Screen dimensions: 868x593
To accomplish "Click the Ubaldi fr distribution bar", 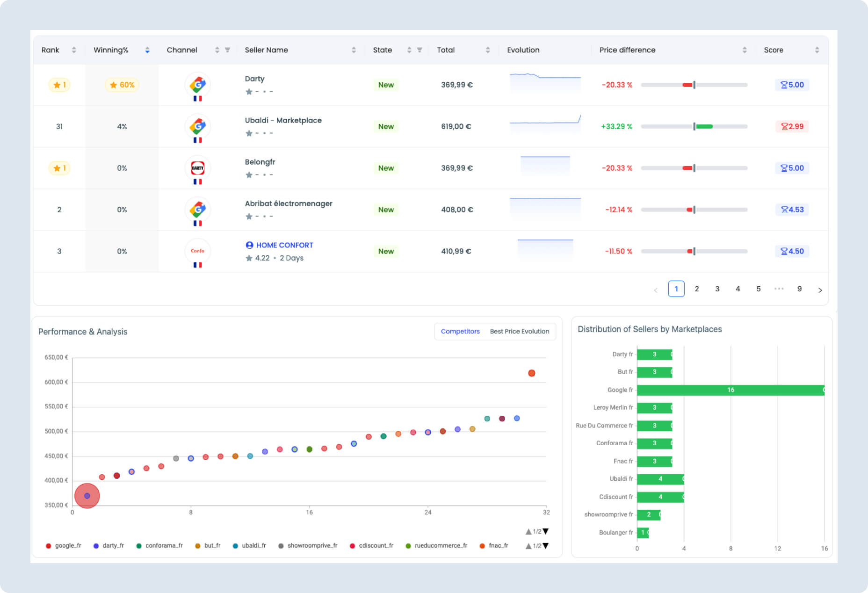I will pyautogui.click(x=660, y=479).
